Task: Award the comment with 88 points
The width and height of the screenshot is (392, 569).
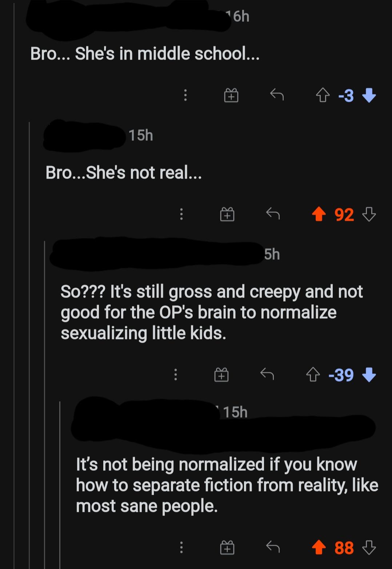Action: point(227,547)
